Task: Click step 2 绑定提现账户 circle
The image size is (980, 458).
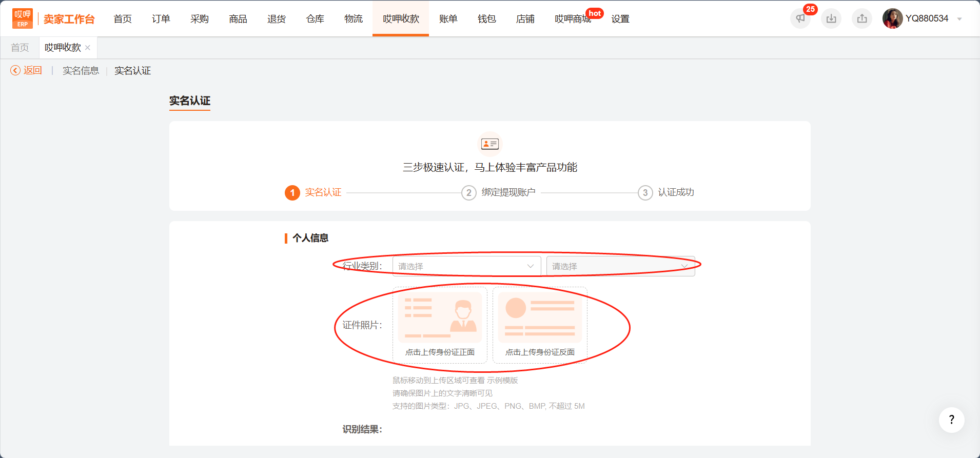Action: click(x=469, y=193)
